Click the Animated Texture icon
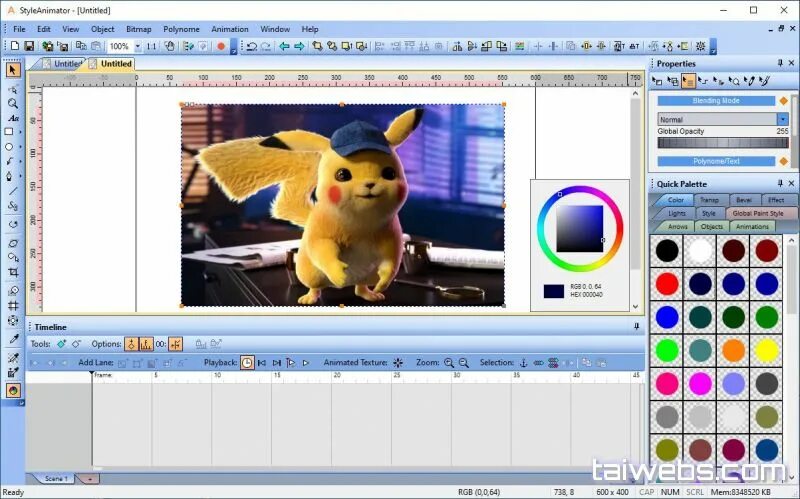This screenshot has width=800, height=499. 398,363
